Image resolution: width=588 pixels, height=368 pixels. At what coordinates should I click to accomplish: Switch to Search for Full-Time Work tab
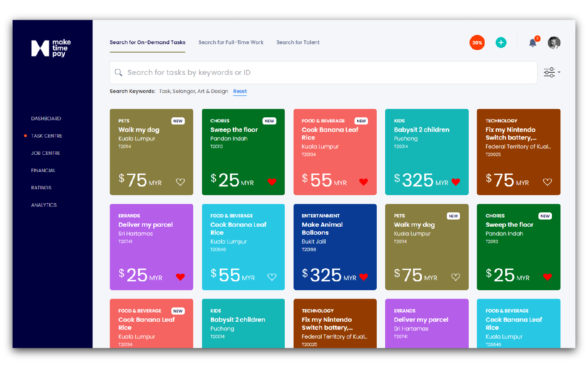231,42
